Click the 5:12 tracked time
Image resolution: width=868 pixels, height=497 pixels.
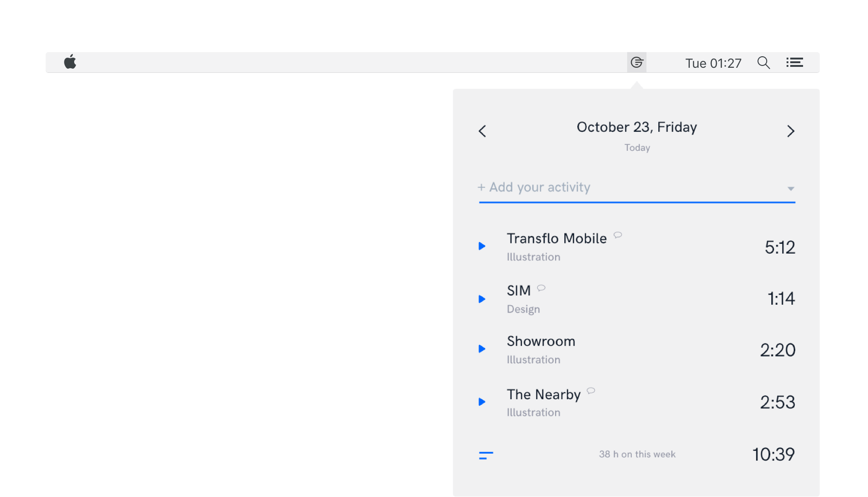coord(780,248)
